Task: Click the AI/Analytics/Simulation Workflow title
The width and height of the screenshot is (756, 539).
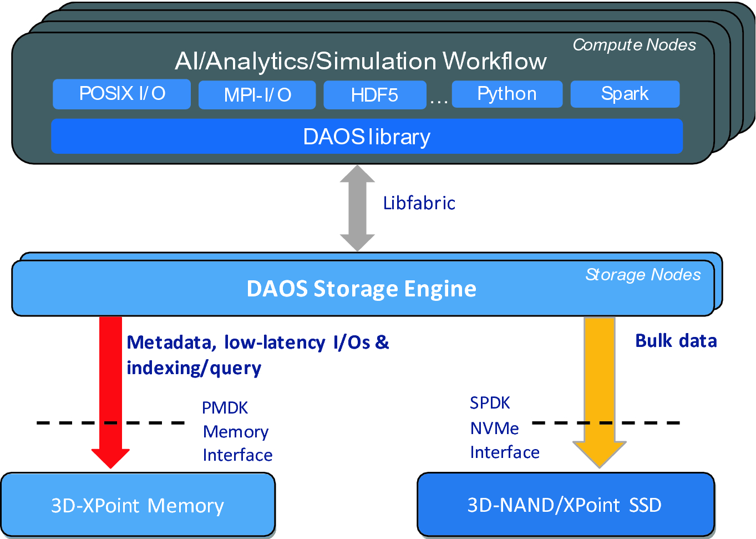Action: coord(361,61)
